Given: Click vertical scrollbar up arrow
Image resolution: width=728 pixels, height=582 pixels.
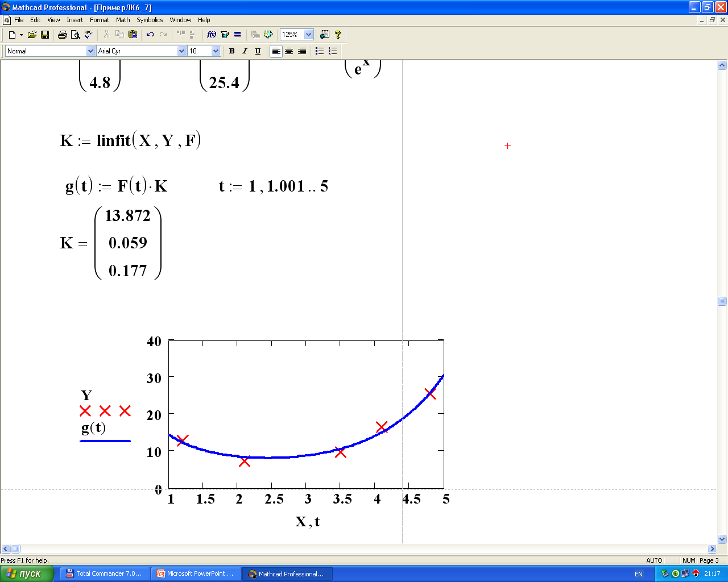Looking at the screenshot, I should 722,65.
